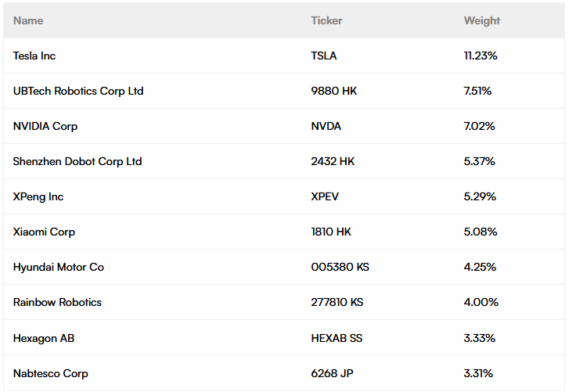569x392 pixels.
Task: Click the XPEV ticker symbol
Action: tap(325, 196)
